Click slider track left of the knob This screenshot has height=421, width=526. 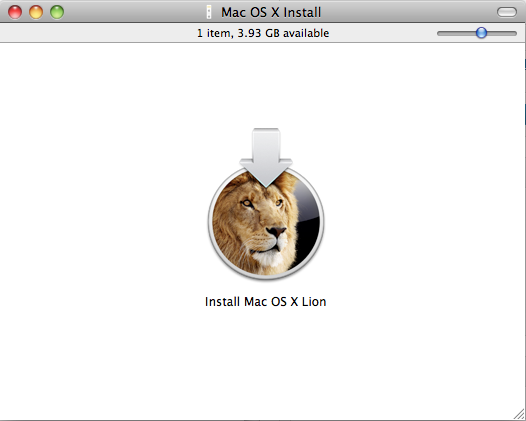(x=456, y=33)
